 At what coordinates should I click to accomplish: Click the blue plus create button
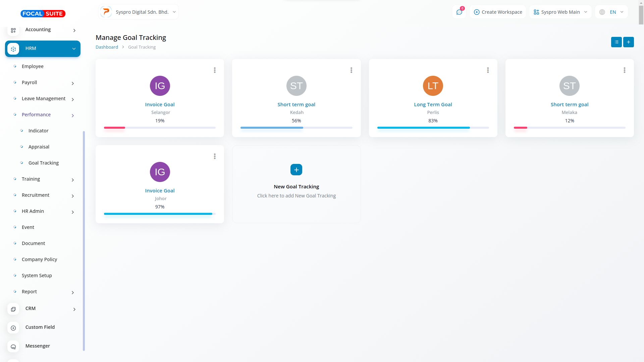628,42
